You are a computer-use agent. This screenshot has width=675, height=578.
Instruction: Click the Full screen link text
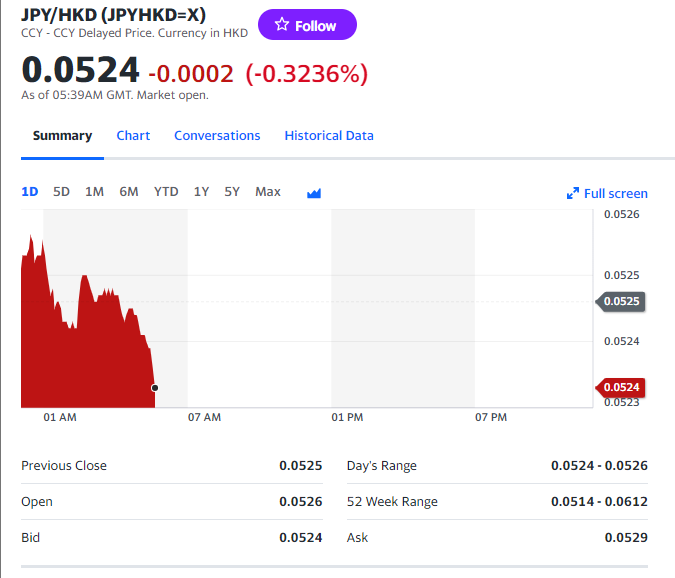pyautogui.click(x=615, y=194)
